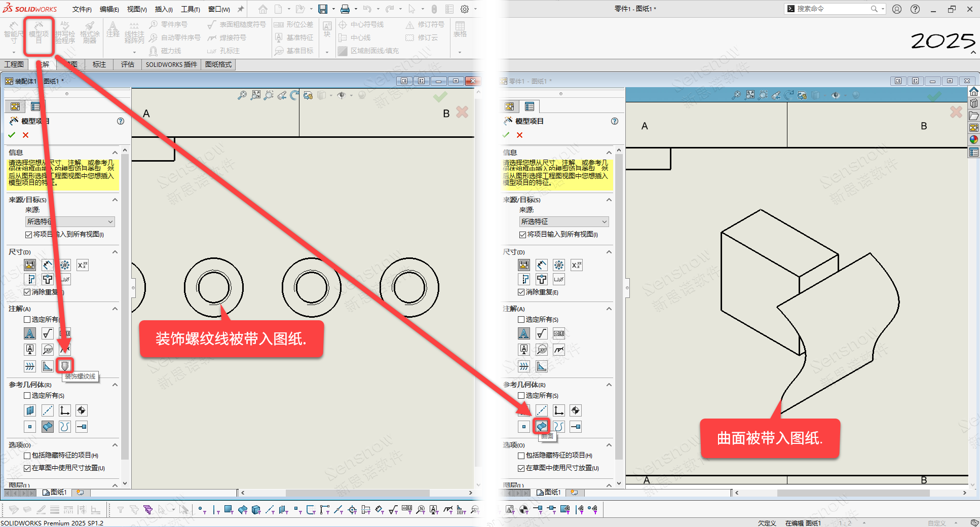The width and height of the screenshot is (980, 527).
Task: Click the appearance color ball in right sidebar
Action: tap(973, 140)
